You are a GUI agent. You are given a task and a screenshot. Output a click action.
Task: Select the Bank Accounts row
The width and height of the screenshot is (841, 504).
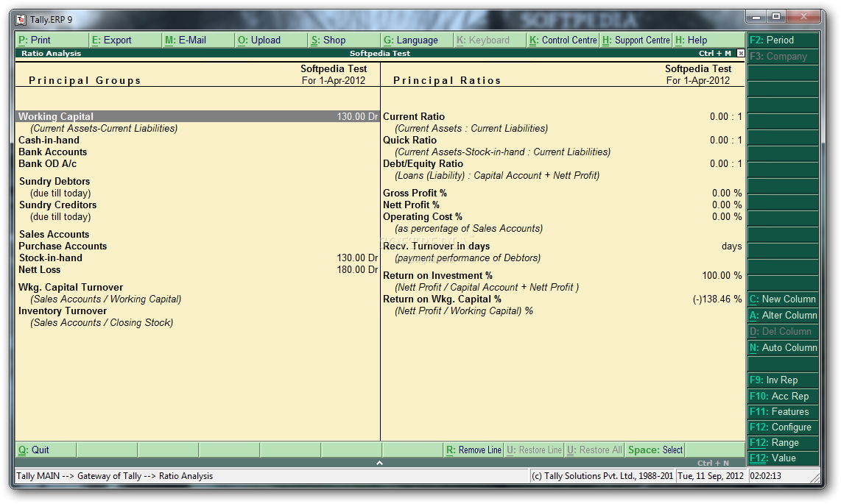click(198, 152)
